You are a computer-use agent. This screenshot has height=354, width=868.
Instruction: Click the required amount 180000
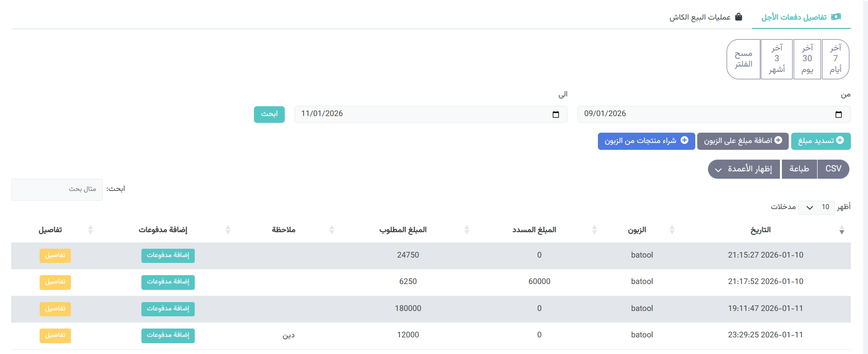click(x=408, y=308)
